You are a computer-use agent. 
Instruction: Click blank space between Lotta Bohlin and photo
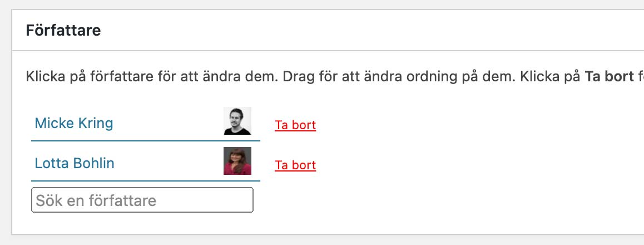point(167,163)
